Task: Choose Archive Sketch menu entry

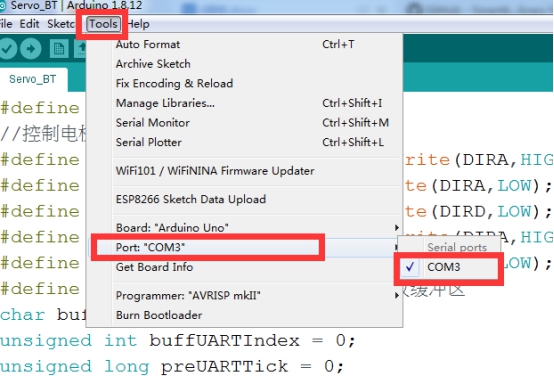Action: coord(244,64)
